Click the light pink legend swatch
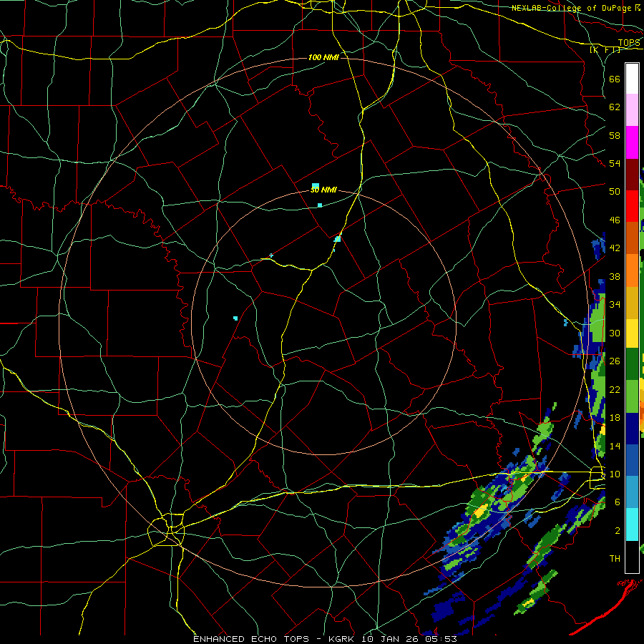Screen dimensions: 644x644 point(632,109)
